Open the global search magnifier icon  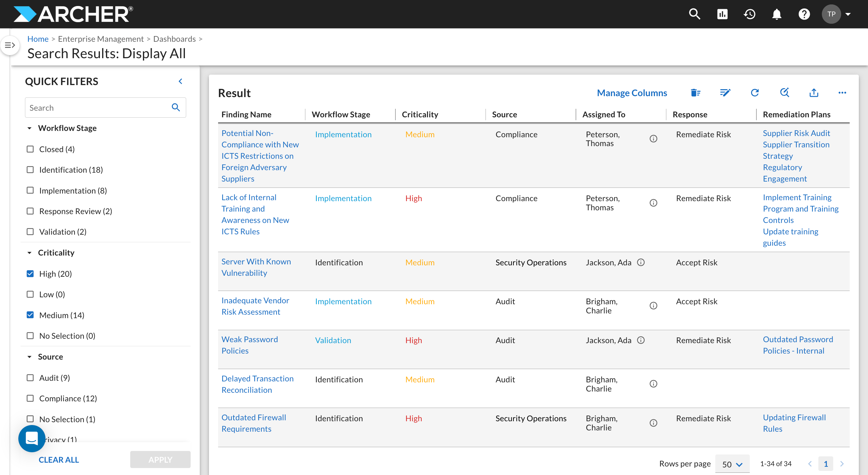pyautogui.click(x=694, y=14)
